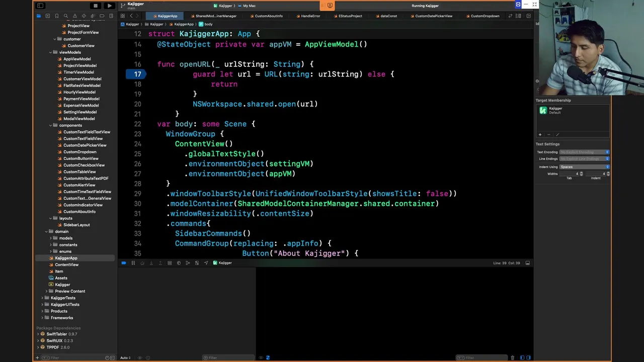Expand the models folder
Viewport: 644px width, 362px height.
(50, 238)
